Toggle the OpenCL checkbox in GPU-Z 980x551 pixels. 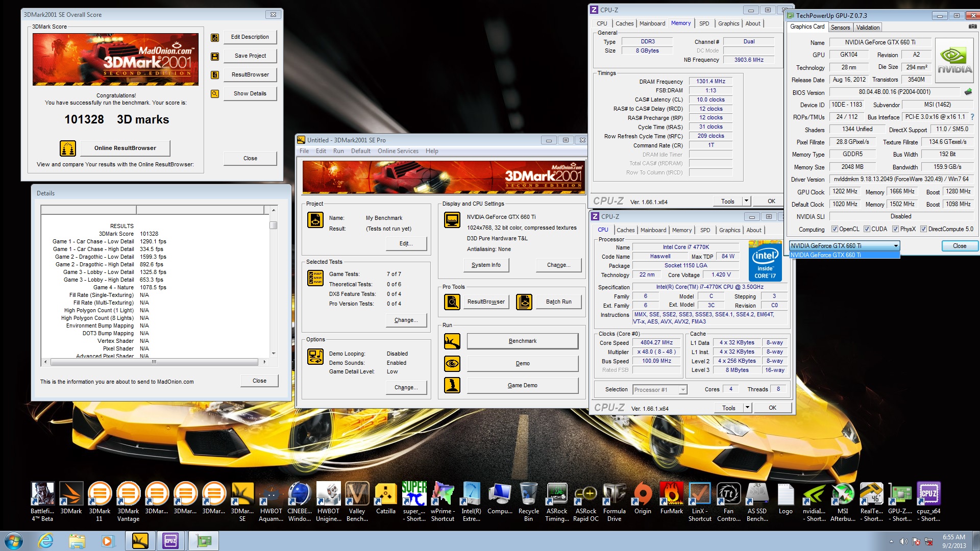click(835, 229)
